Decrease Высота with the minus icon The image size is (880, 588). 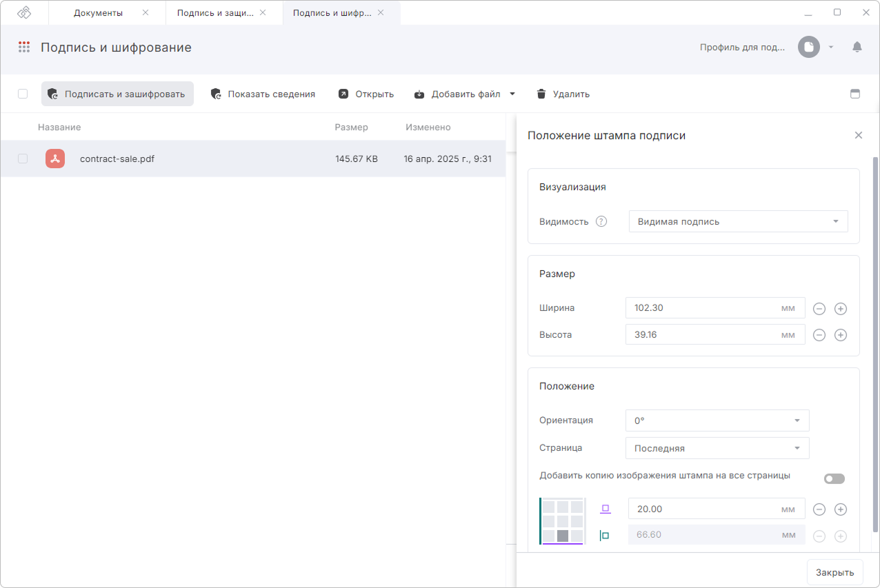pos(819,335)
